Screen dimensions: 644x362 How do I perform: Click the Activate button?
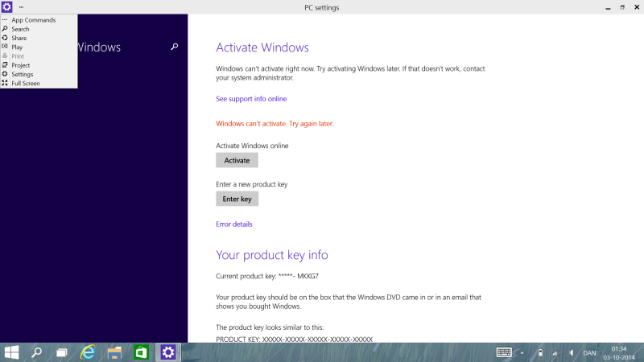tap(237, 160)
